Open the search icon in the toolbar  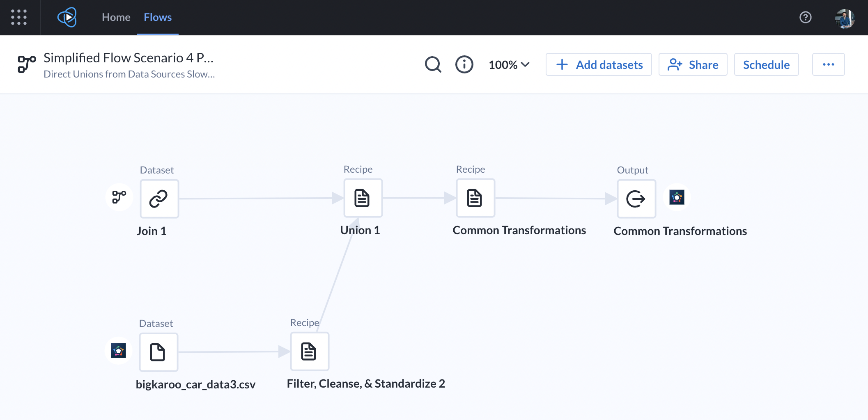click(x=433, y=64)
